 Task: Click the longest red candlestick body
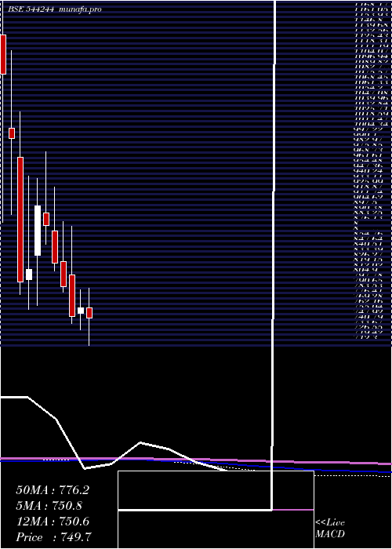(x=20, y=219)
